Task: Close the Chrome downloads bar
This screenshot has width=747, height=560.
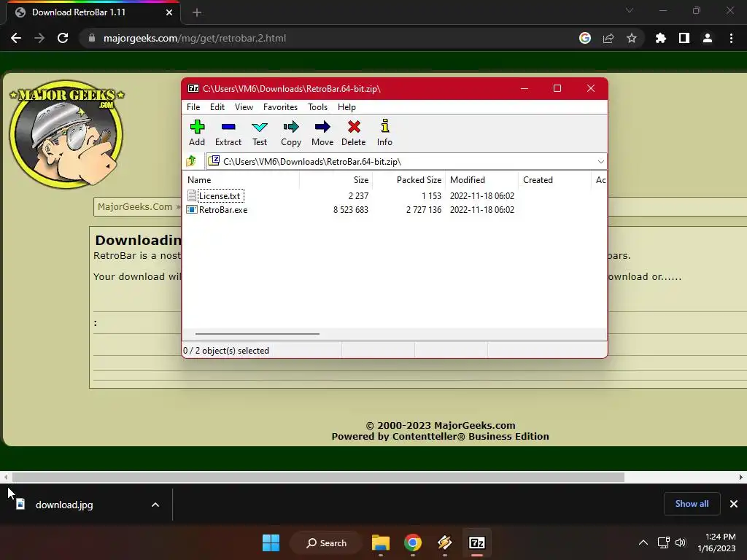Action: (x=734, y=504)
